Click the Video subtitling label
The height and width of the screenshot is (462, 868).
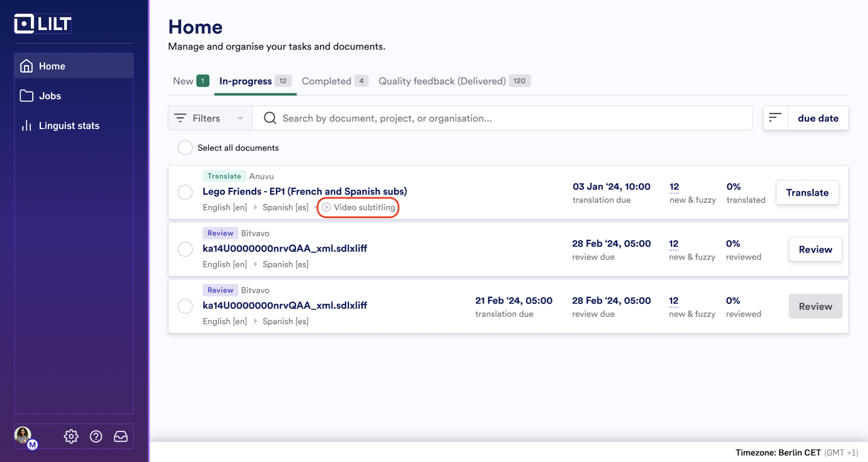coord(364,207)
